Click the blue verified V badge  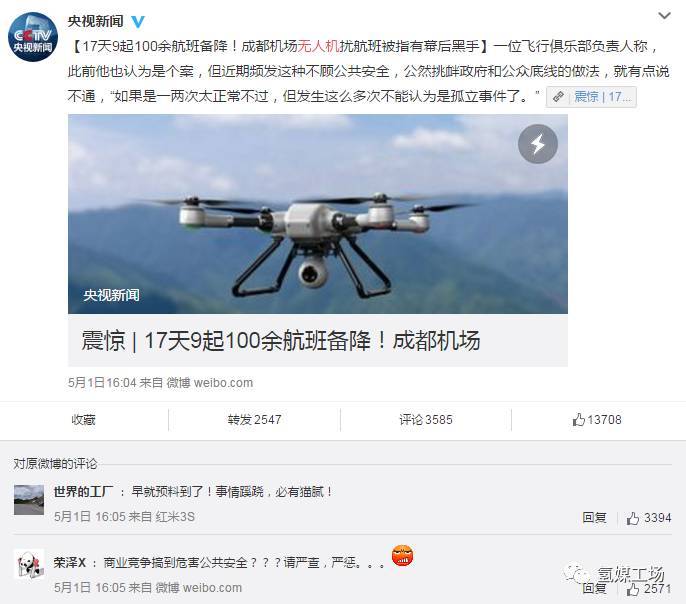138,21
